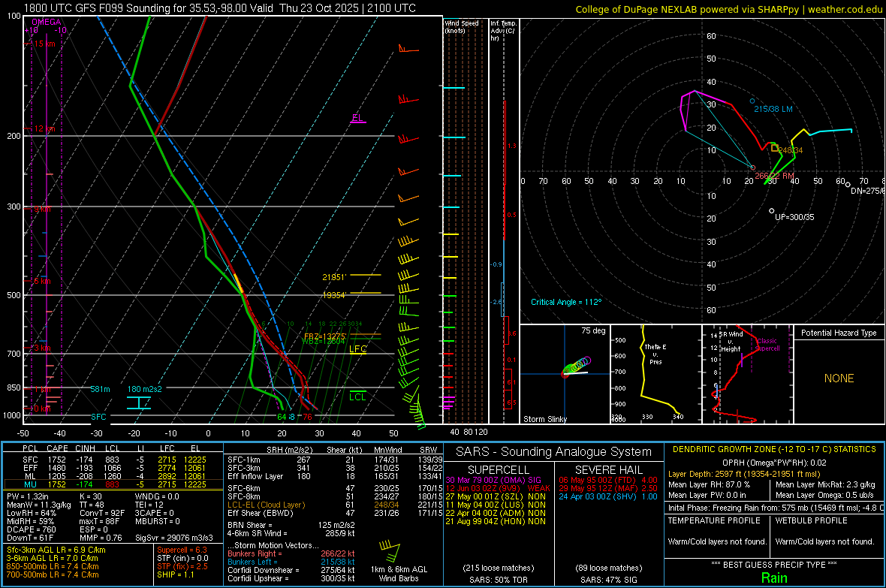
Task: Click the Eff Inflow Layer row
Action: pos(335,476)
